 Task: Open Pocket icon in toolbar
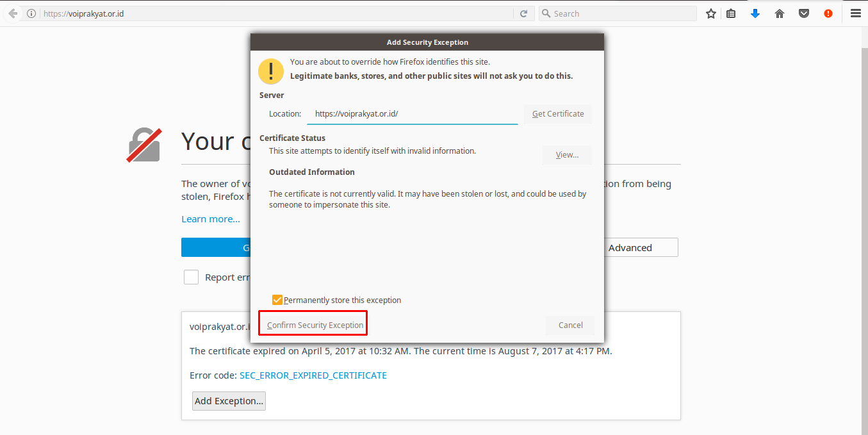[804, 13]
